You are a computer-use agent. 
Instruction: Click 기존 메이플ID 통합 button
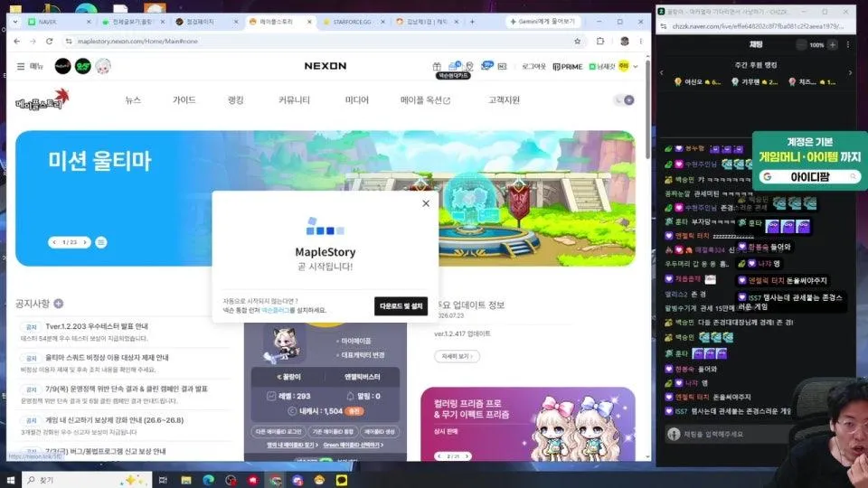(333, 432)
